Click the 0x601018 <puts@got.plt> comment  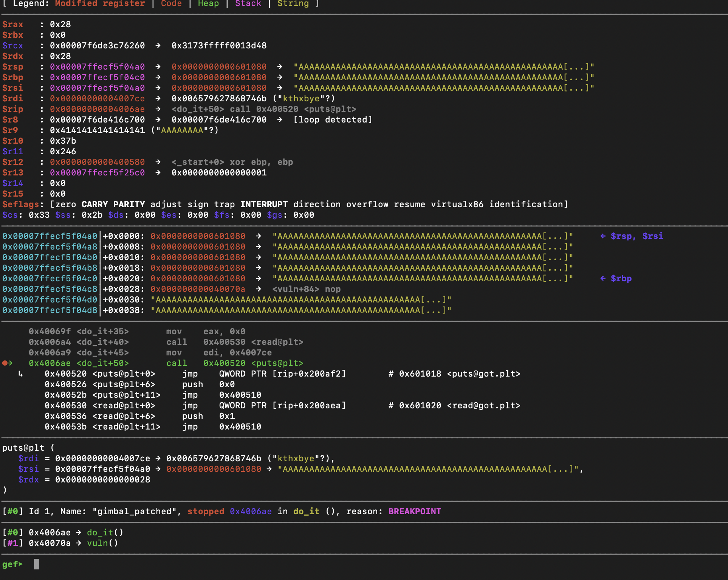point(454,374)
